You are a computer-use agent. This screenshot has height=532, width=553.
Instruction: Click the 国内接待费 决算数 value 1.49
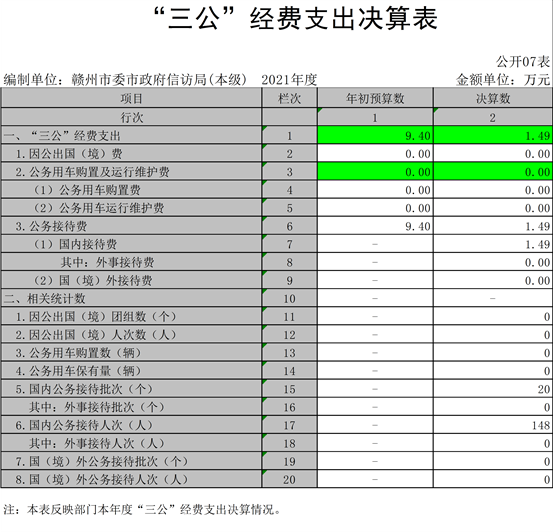pyautogui.click(x=493, y=244)
